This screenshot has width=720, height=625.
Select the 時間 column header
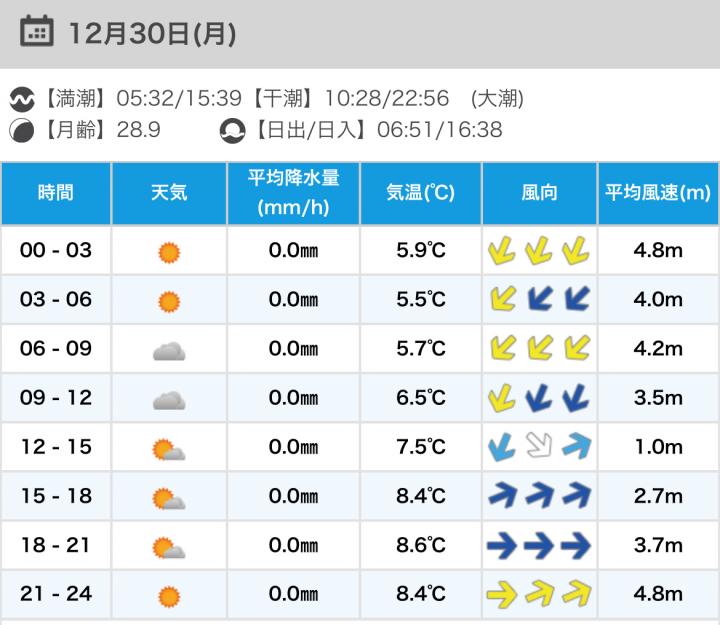click(x=56, y=193)
